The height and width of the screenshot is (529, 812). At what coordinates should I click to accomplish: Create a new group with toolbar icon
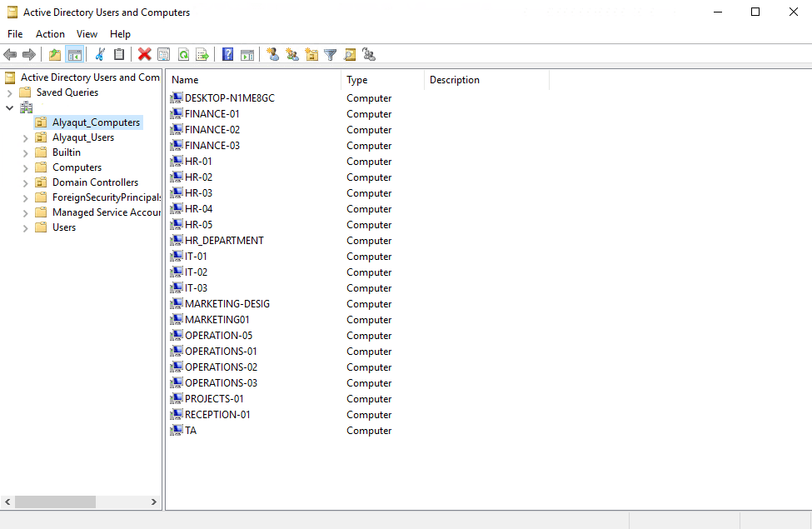tap(292, 54)
